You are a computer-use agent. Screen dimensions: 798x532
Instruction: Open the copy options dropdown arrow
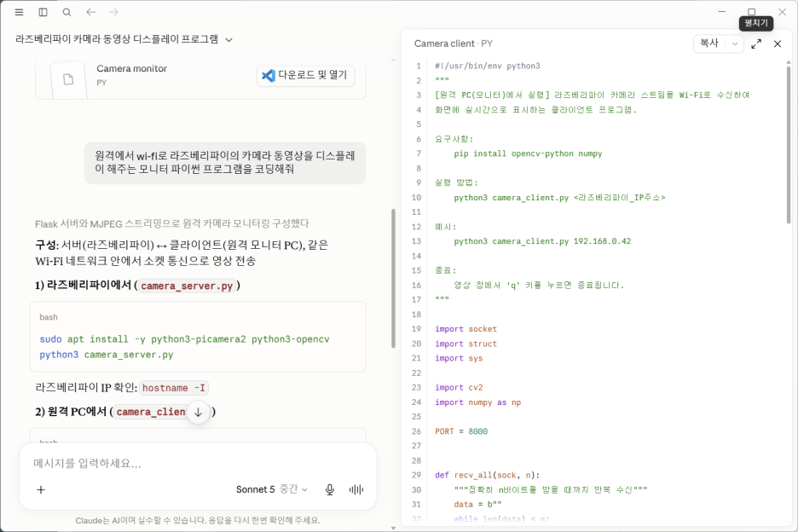click(734, 43)
